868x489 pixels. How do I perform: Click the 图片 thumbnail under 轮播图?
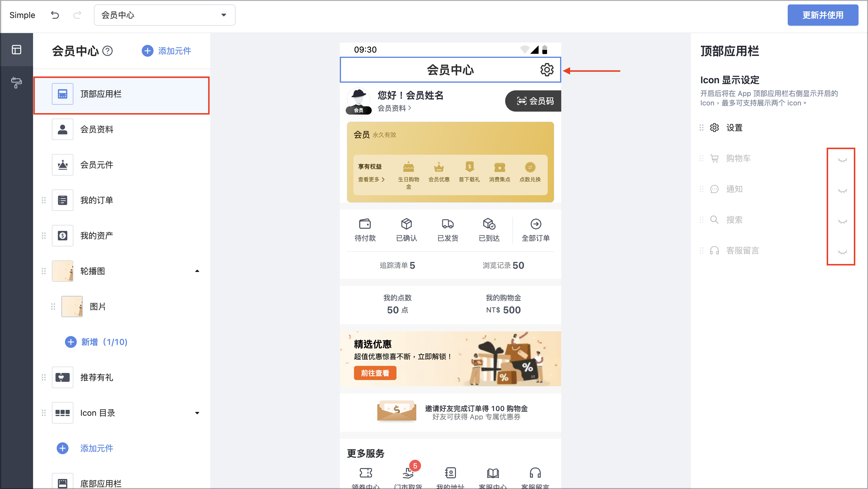[72, 306]
